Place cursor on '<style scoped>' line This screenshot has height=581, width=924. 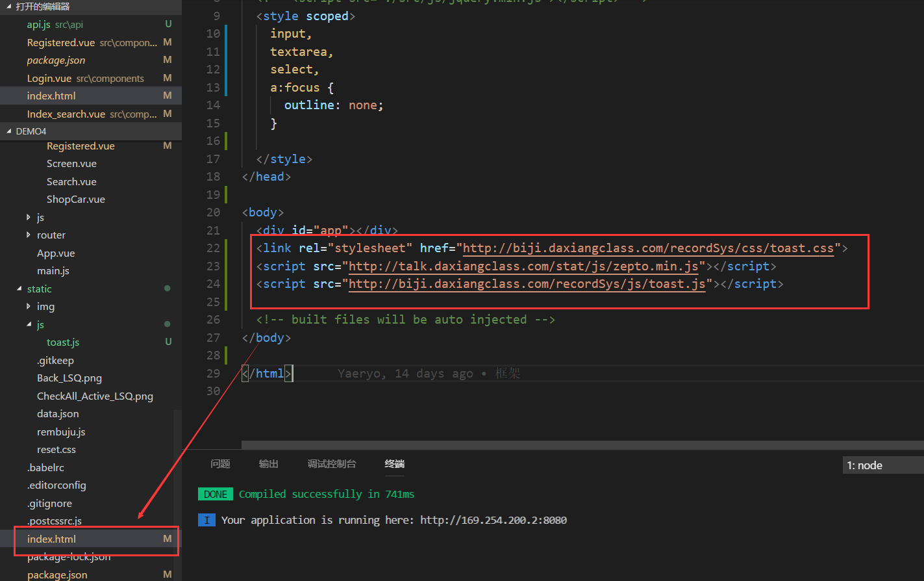(305, 16)
